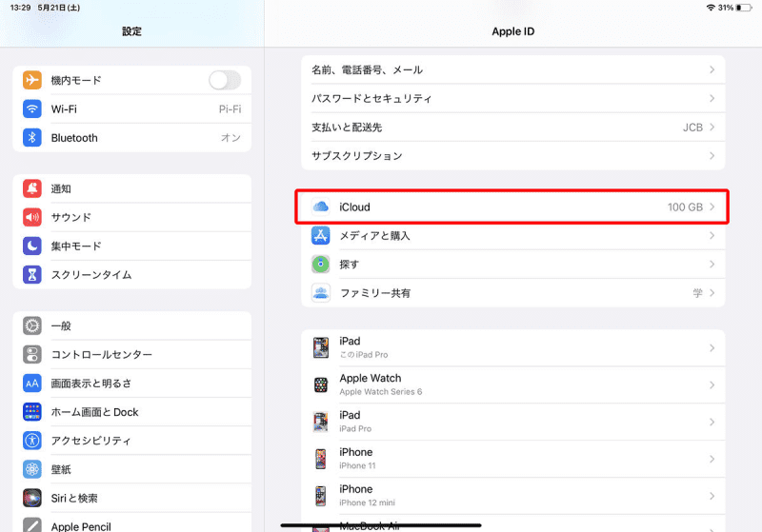762x532 pixels.
Task: Open chevron on パスワードとセキュリティ row
Action: [712, 99]
